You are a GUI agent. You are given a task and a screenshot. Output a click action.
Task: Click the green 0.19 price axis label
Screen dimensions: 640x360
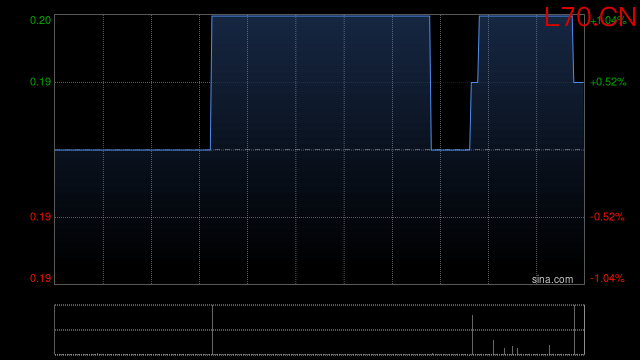40,82
